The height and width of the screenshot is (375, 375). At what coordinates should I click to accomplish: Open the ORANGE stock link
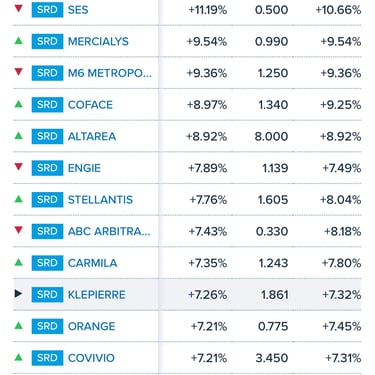coord(91,326)
